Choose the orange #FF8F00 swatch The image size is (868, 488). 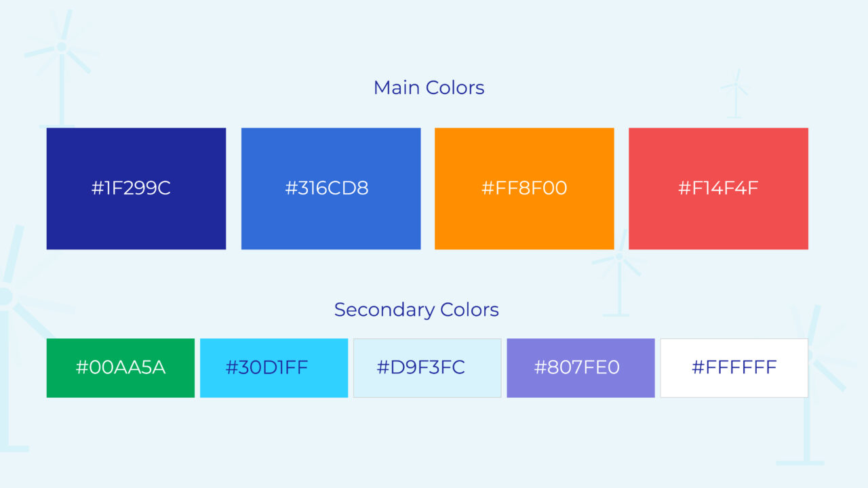524,188
